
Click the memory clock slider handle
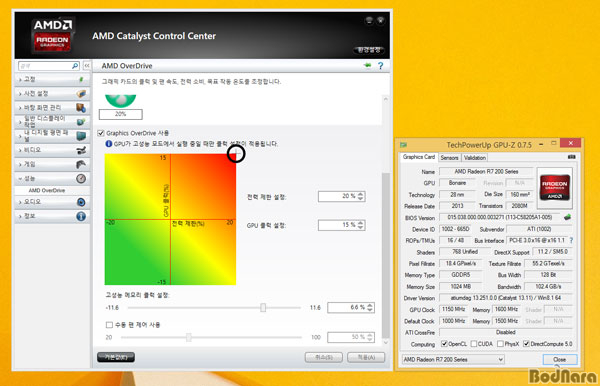[263, 307]
